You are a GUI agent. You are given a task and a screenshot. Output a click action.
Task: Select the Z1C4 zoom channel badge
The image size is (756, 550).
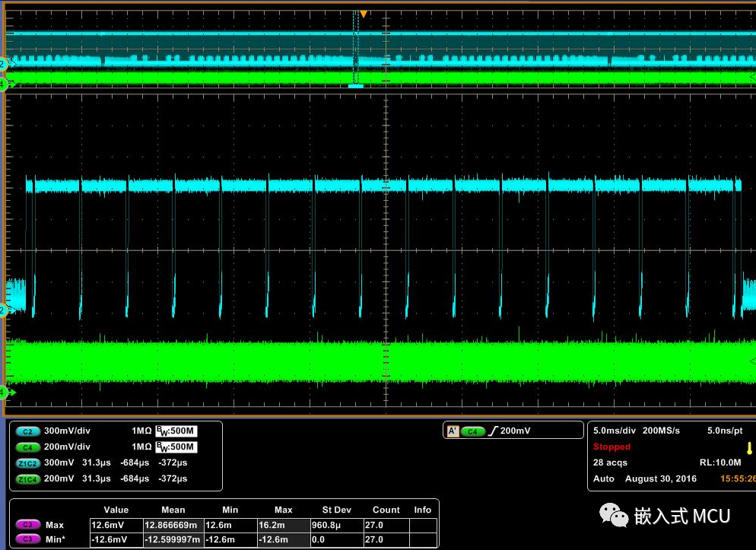pyautogui.click(x=27, y=478)
